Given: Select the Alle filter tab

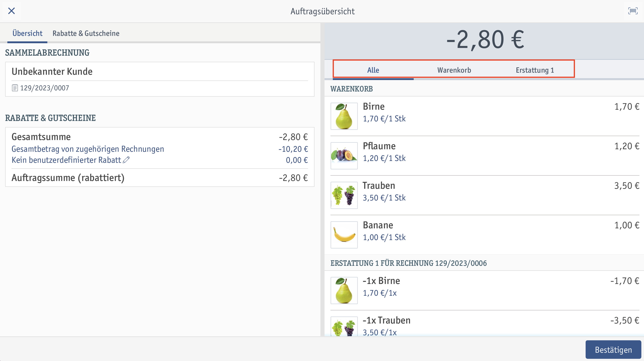Looking at the screenshot, I should pyautogui.click(x=373, y=70).
